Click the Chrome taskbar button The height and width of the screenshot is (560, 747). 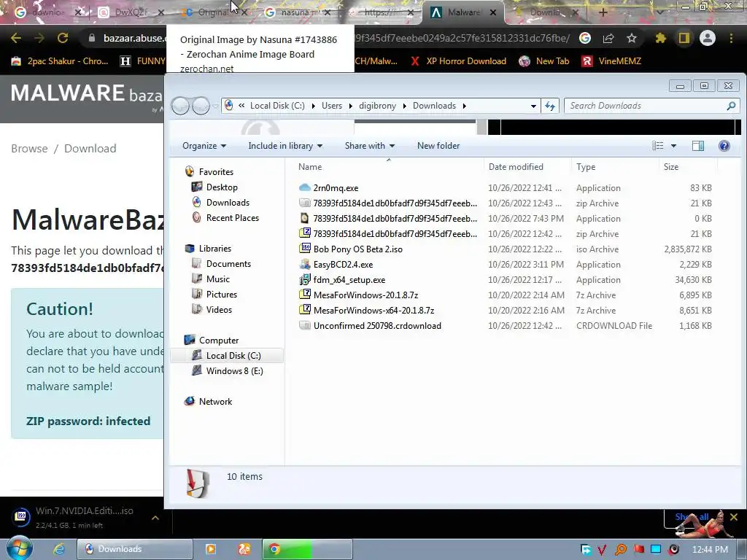(307, 549)
